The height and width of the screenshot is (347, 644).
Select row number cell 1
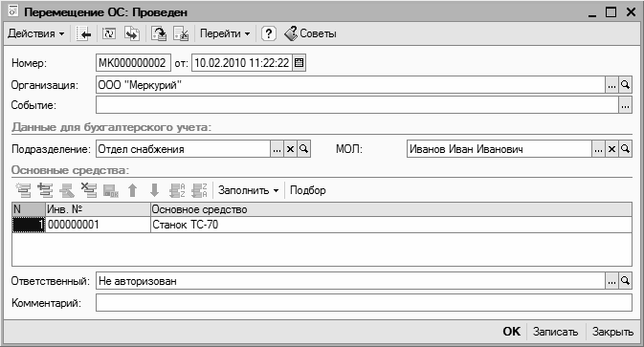click(x=29, y=225)
